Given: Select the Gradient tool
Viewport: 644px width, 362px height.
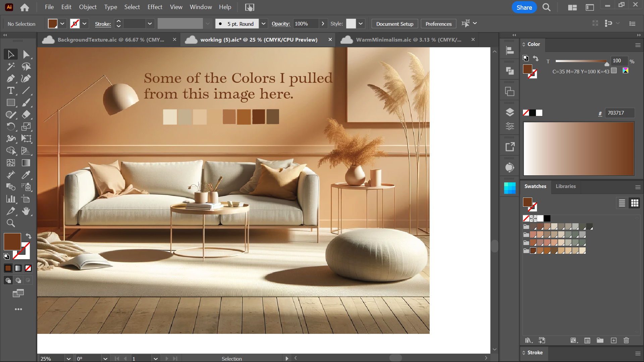Looking at the screenshot, I should pyautogui.click(x=26, y=163).
